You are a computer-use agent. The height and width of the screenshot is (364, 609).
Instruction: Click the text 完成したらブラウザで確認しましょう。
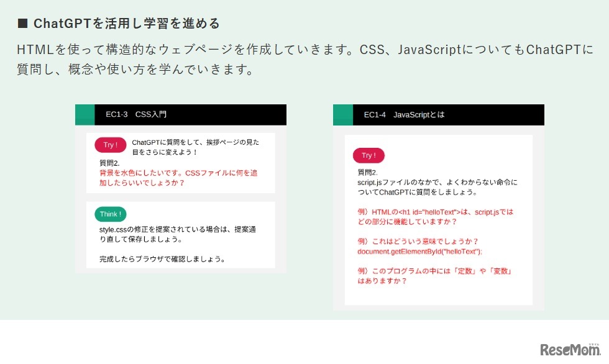pos(163,259)
